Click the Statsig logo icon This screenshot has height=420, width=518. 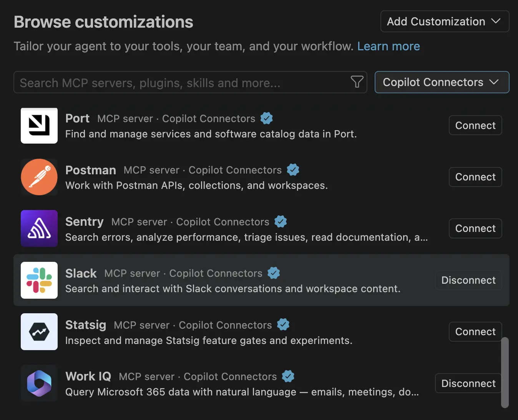coord(39,332)
